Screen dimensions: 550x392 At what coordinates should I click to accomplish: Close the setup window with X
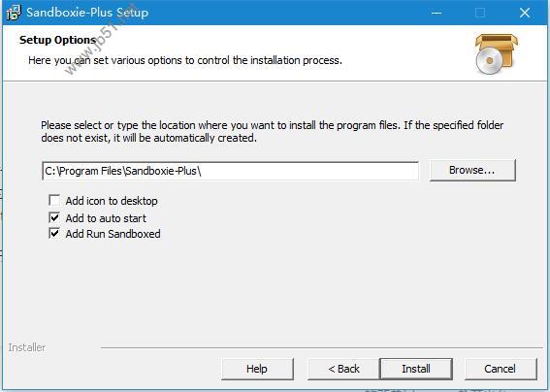[x=525, y=13]
